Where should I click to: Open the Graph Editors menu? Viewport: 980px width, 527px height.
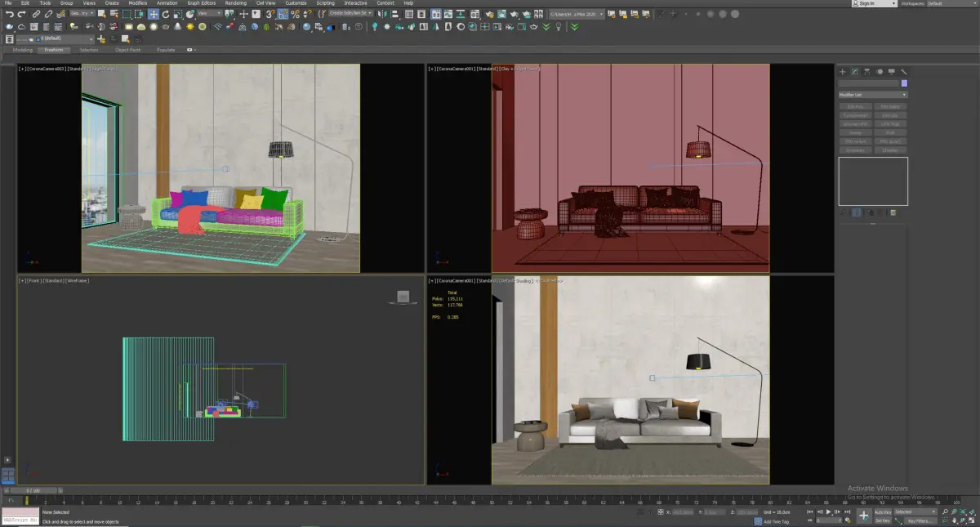pyautogui.click(x=202, y=3)
